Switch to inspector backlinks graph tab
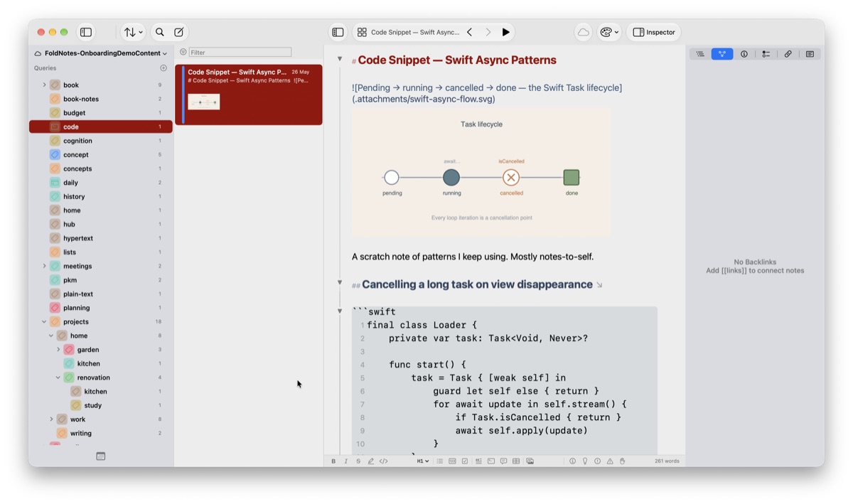The height and width of the screenshot is (504, 853). [722, 54]
